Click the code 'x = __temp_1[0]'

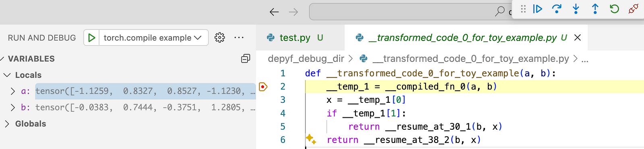coord(366,100)
